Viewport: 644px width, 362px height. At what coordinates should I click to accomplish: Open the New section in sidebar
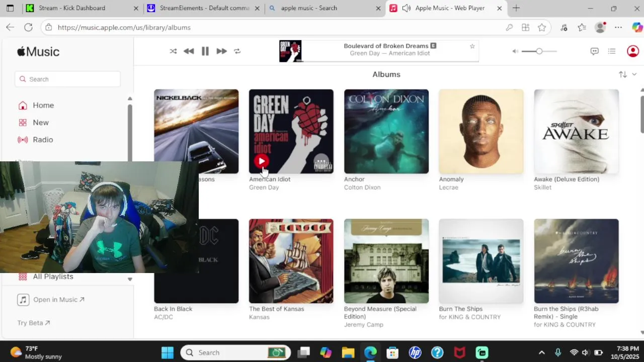coord(41,123)
